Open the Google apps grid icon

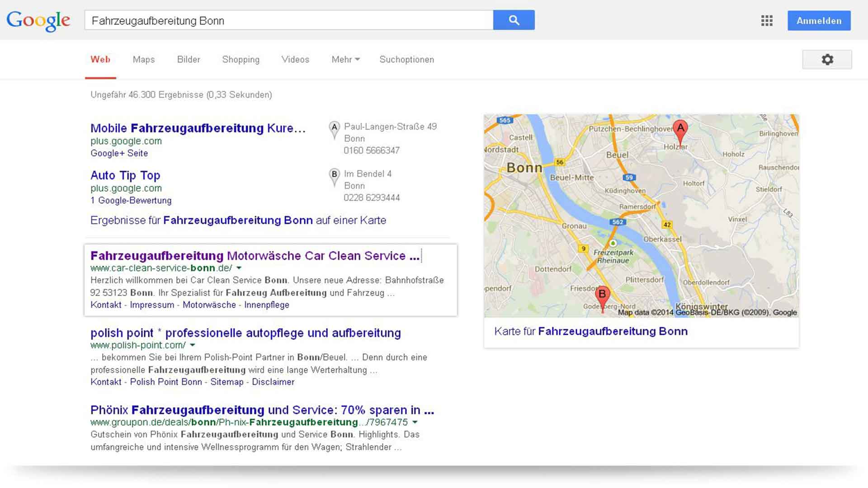point(767,21)
